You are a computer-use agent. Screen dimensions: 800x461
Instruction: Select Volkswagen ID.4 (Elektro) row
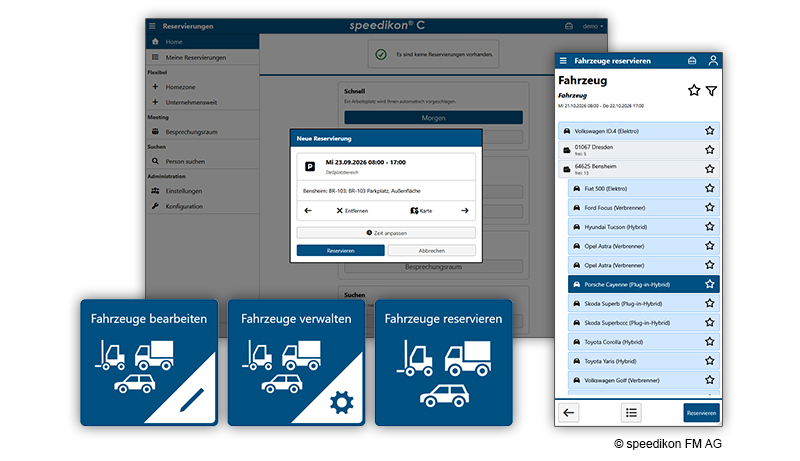[639, 131]
